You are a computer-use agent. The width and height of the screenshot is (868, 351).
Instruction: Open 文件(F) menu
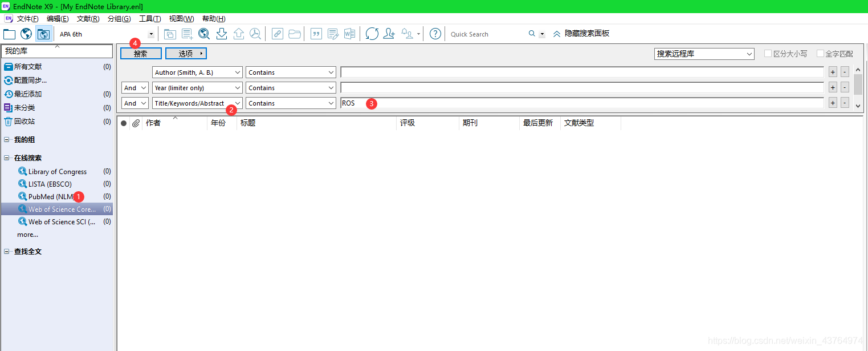27,19
